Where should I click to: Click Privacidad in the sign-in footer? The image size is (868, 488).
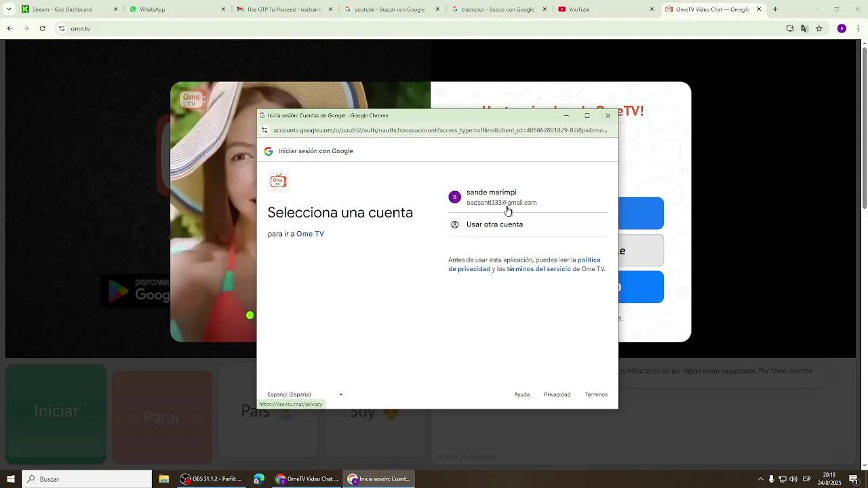point(557,394)
